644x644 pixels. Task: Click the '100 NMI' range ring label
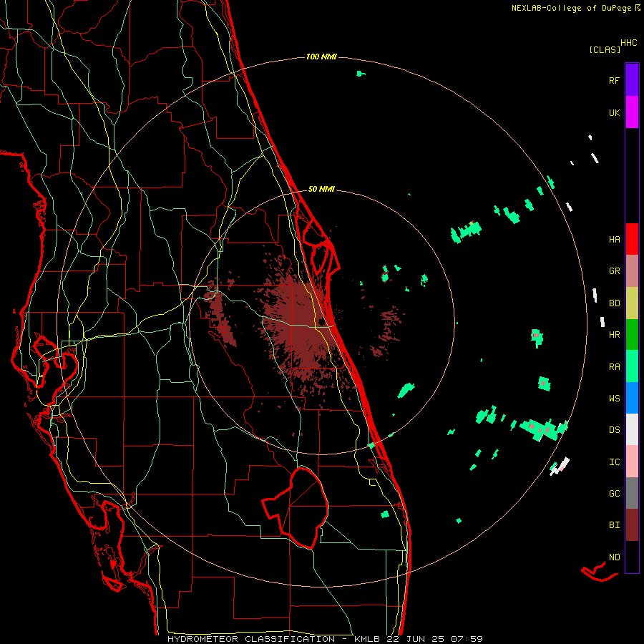point(321,57)
